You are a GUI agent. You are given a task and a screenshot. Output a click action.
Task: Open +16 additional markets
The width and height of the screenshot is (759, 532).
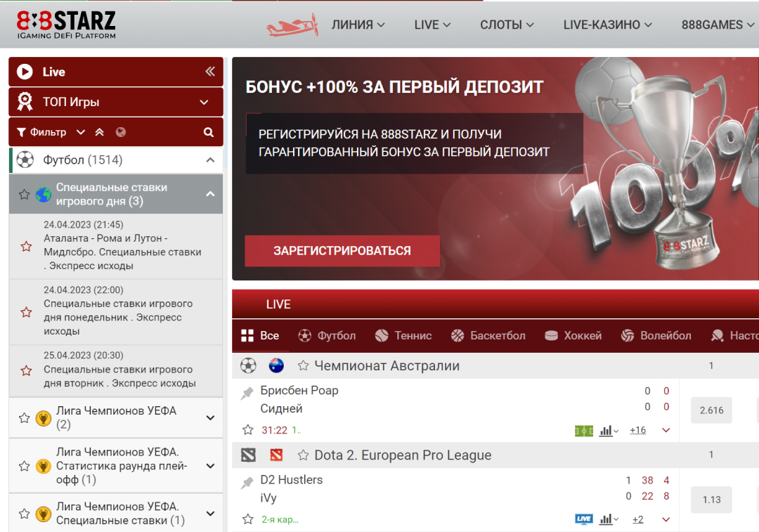637,430
